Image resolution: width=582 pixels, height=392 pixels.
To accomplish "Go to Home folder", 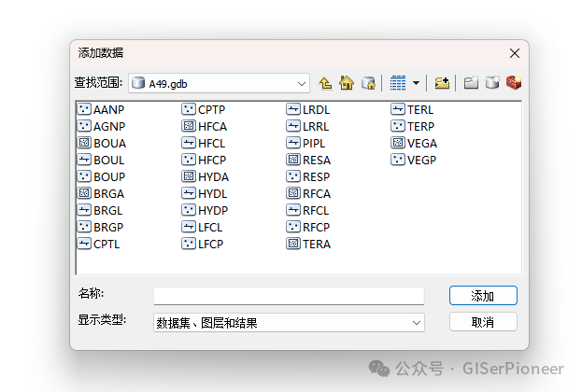I will pyautogui.click(x=347, y=83).
